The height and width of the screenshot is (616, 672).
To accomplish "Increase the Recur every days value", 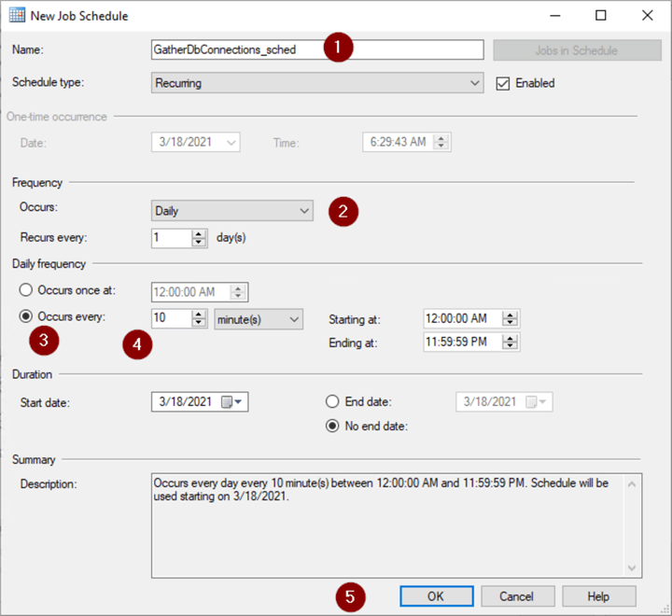I will click(x=199, y=233).
